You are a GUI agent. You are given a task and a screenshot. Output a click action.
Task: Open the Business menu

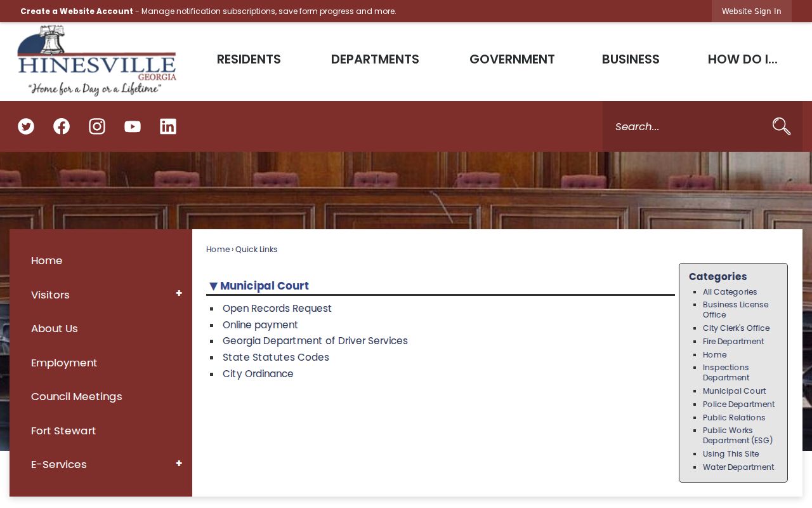point(631,59)
